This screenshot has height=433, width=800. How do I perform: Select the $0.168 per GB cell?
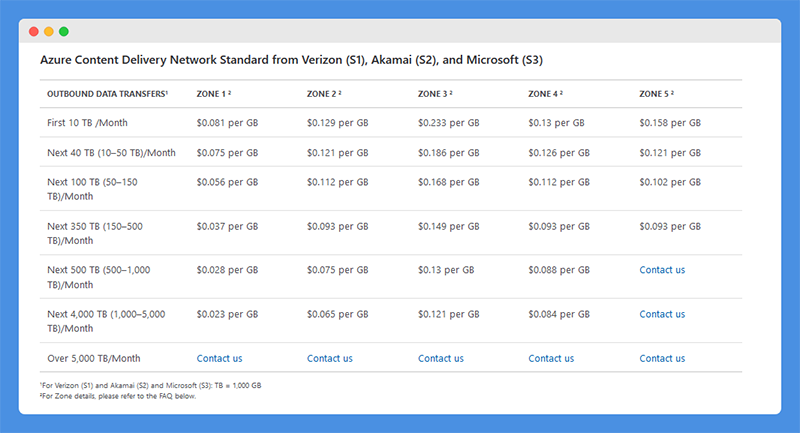[x=448, y=182]
